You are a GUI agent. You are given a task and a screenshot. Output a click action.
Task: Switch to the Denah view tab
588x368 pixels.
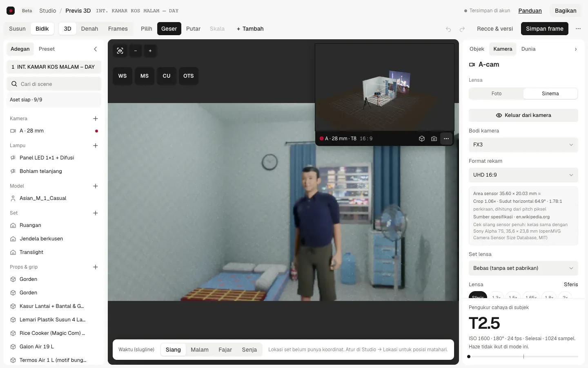point(89,29)
